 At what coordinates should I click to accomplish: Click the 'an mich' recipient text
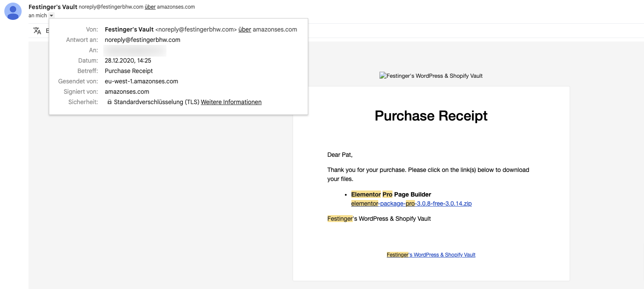(38, 16)
